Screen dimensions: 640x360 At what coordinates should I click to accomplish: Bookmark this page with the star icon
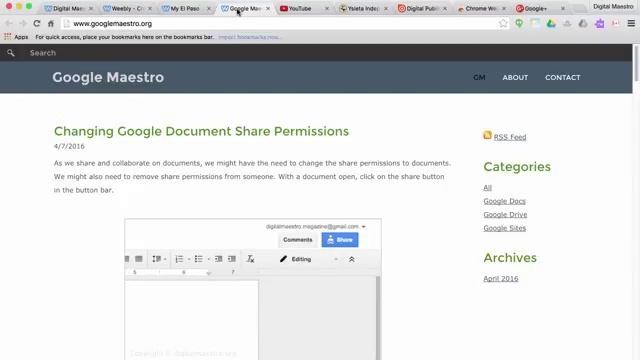[x=503, y=23]
